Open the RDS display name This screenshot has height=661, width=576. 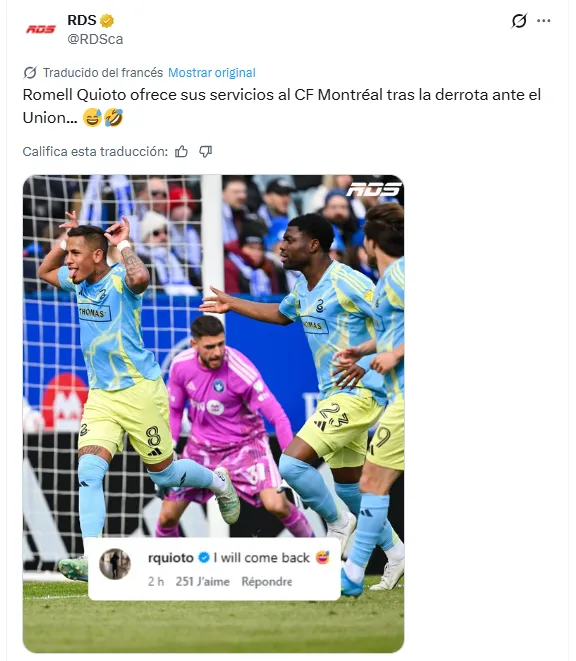point(82,20)
